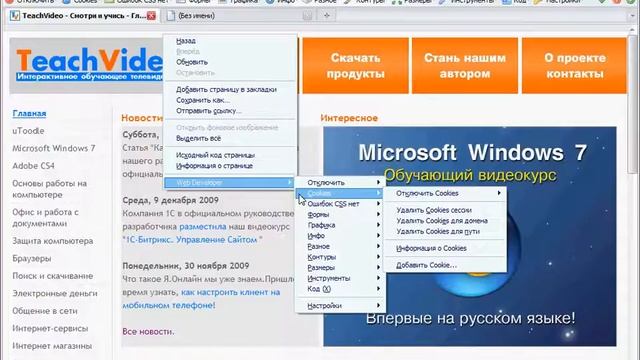The image size is (640, 360).
Task: Open Основы работы на компьютере link
Action: point(49,189)
